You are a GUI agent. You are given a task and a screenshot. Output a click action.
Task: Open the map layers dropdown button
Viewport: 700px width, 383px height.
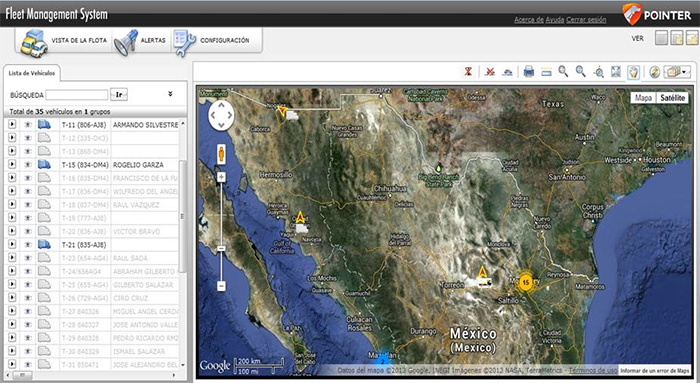pyautogui.click(x=677, y=71)
